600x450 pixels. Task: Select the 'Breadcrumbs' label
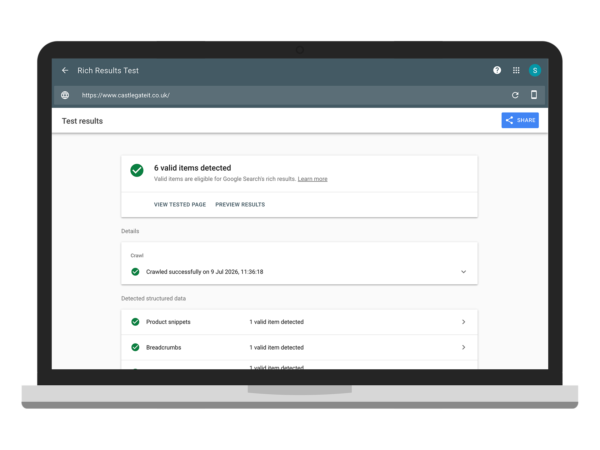(163, 347)
